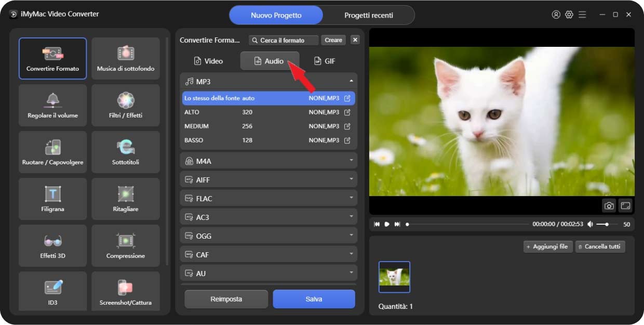Open the Sottotitoli tool
The width and height of the screenshot is (644, 325).
[126, 152]
